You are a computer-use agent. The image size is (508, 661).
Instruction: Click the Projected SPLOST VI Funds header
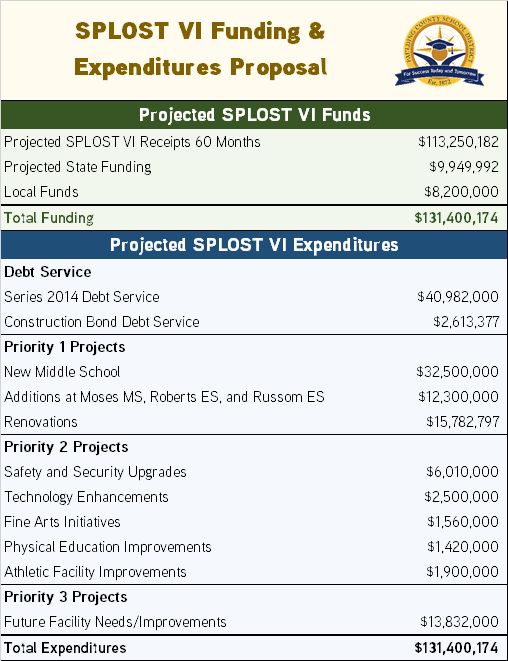coord(254,115)
